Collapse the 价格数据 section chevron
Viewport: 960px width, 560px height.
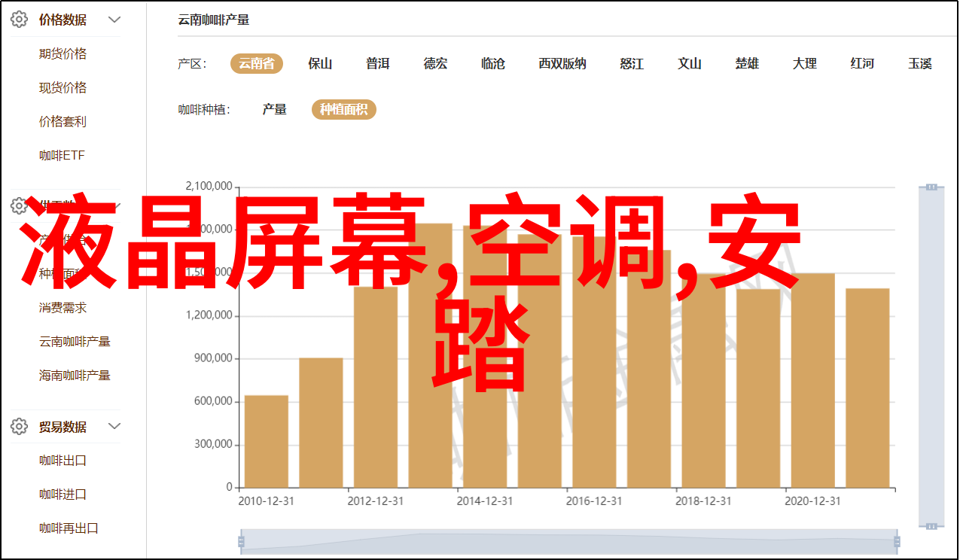(x=114, y=20)
